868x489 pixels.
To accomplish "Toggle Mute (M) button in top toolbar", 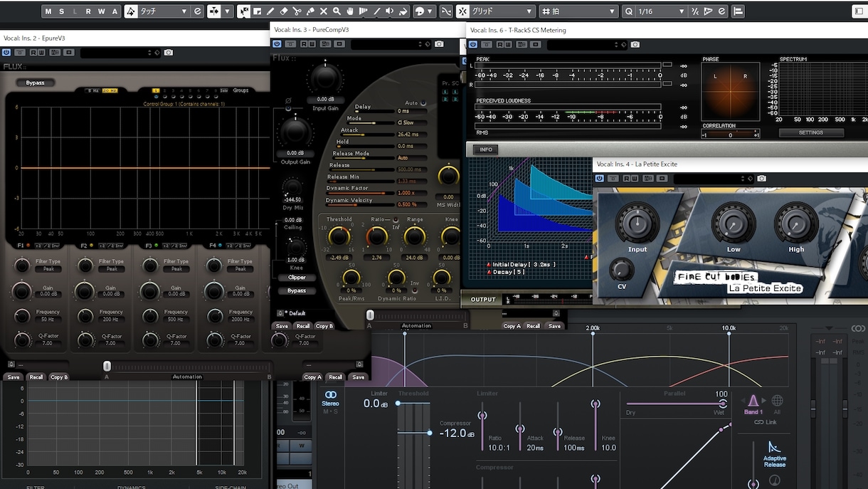I will pos(48,11).
